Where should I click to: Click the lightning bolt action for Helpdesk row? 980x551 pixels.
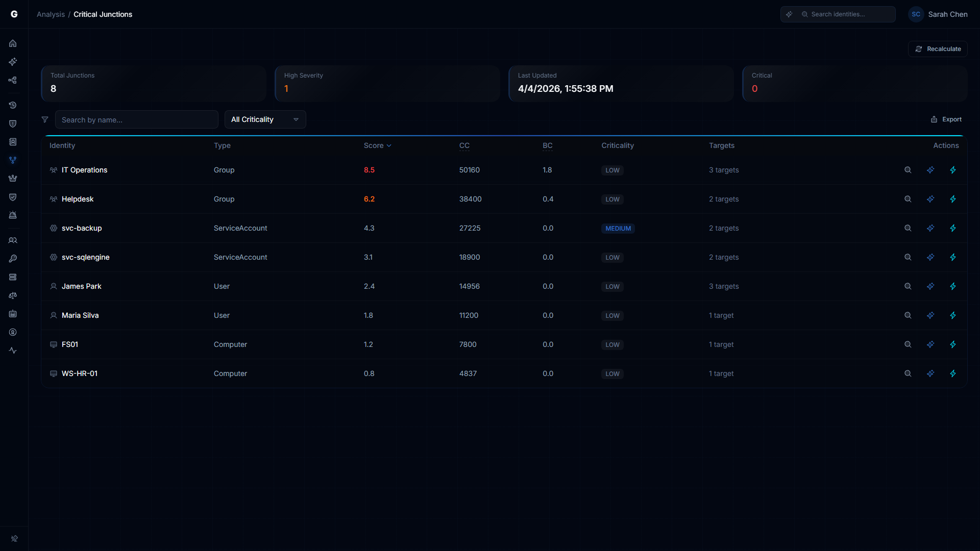[x=953, y=199]
